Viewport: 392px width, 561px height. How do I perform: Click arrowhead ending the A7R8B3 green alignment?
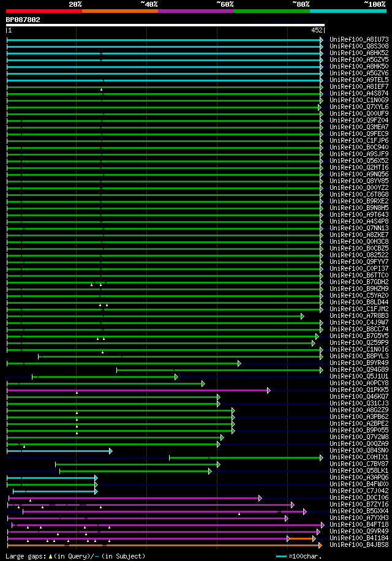coord(302,316)
